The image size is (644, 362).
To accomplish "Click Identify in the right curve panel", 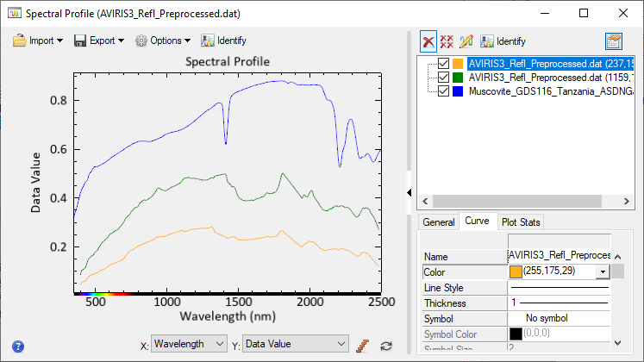I will [503, 41].
